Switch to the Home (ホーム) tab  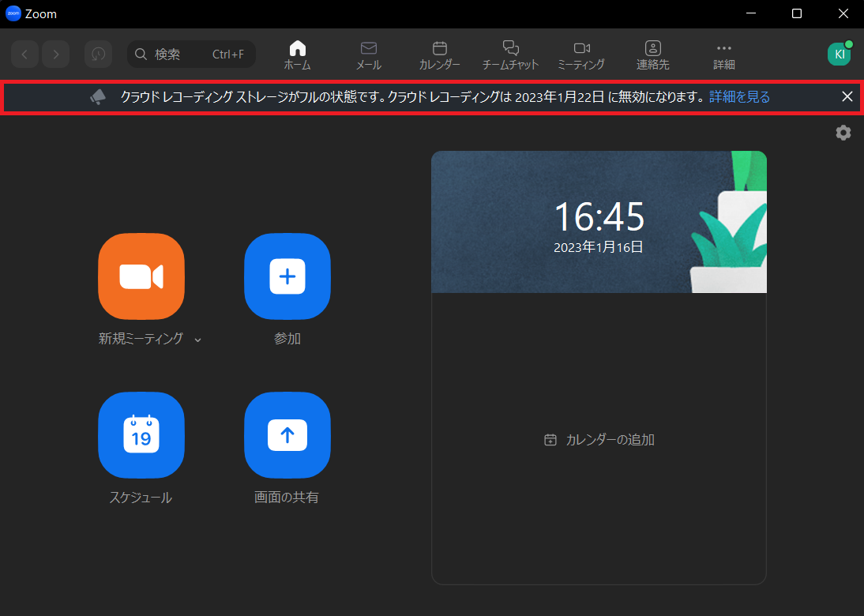pos(297,54)
